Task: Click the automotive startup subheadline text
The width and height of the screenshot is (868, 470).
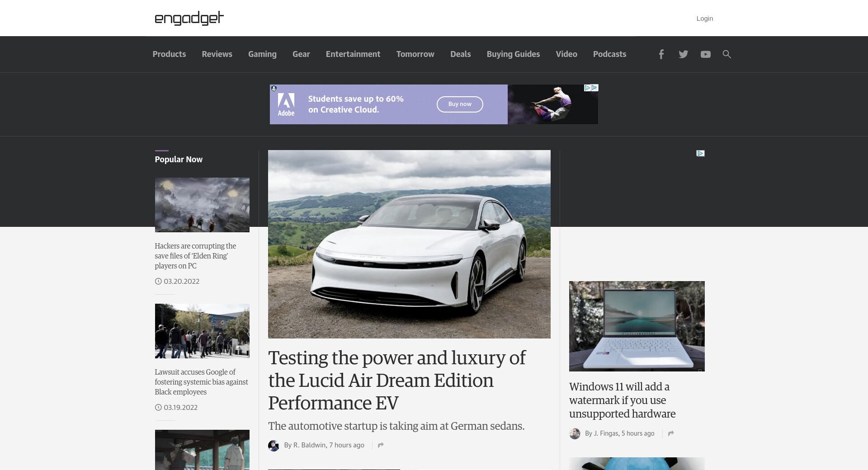Action: point(396,426)
